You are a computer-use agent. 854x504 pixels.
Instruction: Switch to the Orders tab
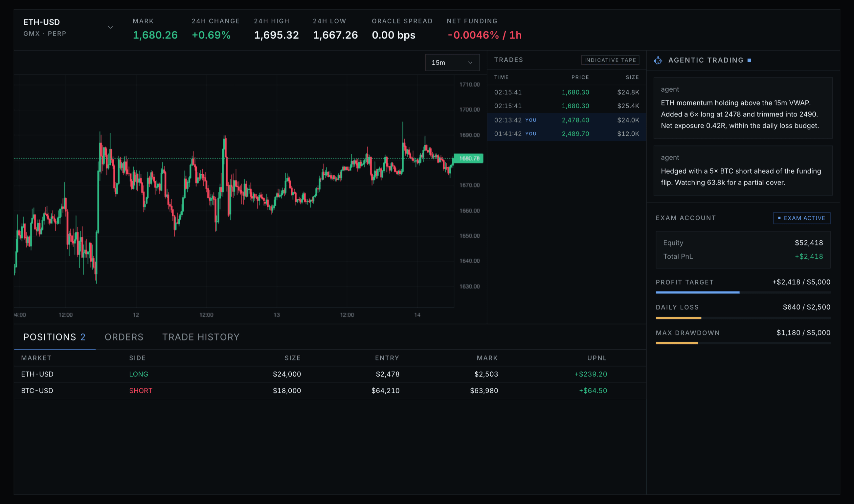(124, 337)
